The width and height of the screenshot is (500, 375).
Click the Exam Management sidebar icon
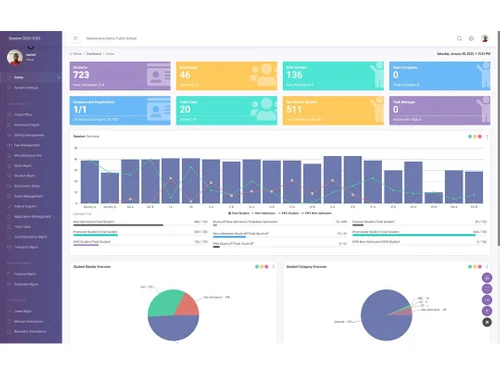click(9, 196)
